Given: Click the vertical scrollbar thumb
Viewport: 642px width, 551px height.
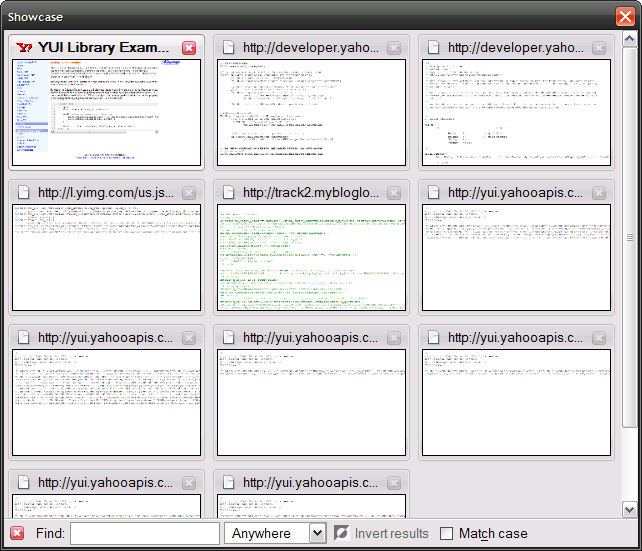Looking at the screenshot, I should tap(630, 238).
